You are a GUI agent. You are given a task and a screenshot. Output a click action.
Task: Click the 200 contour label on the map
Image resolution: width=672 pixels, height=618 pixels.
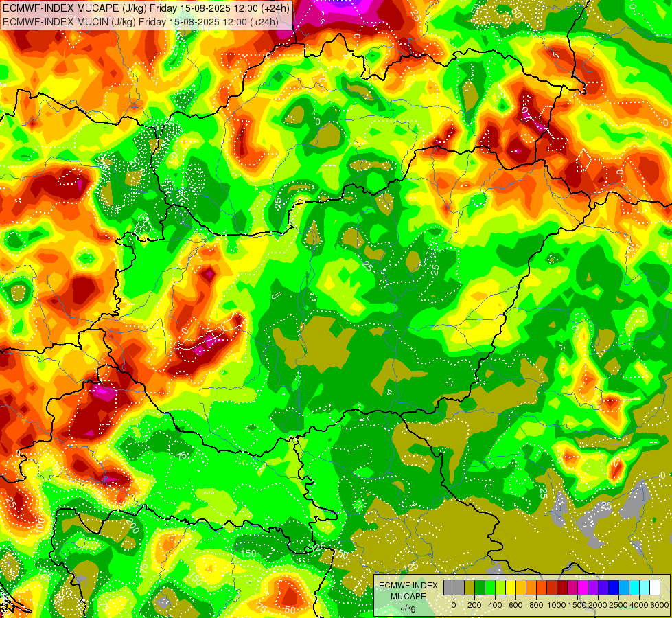point(133,526)
